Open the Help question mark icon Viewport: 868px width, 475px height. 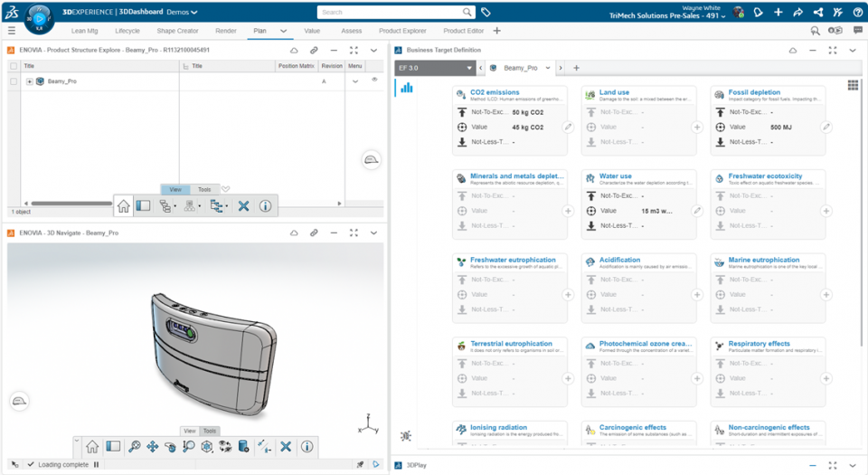(857, 12)
